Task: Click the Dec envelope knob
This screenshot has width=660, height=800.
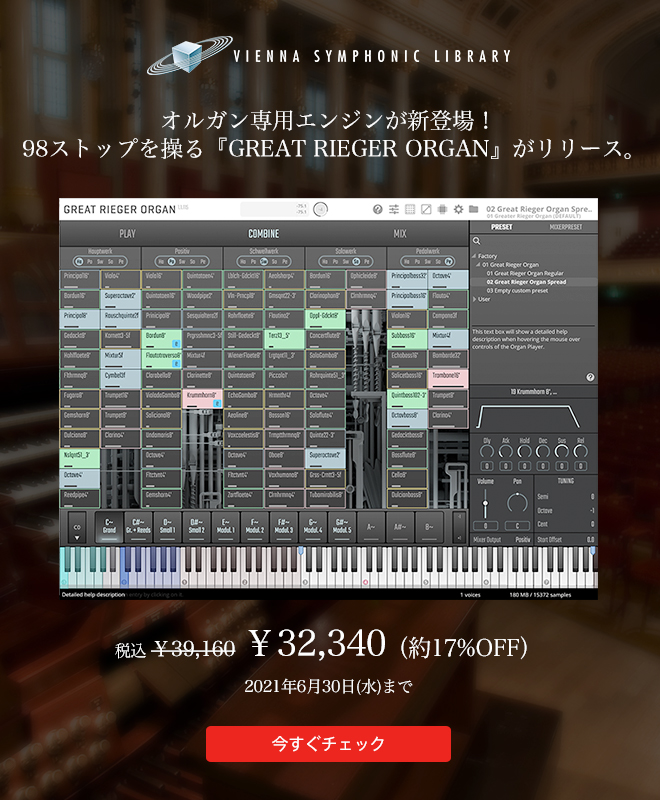Action: (x=543, y=452)
